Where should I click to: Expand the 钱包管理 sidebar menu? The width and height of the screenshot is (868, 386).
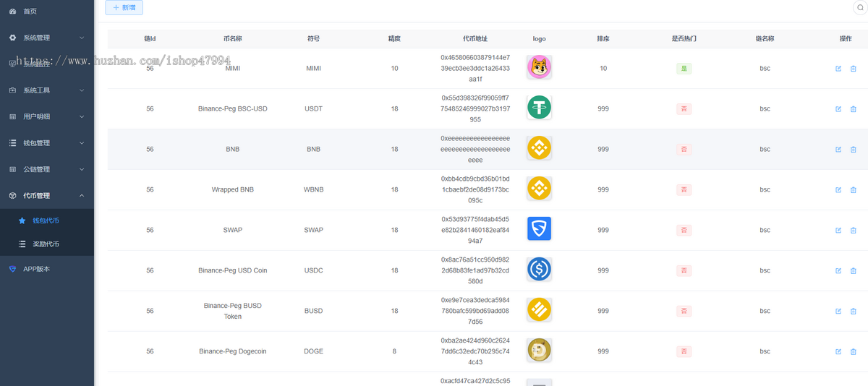point(47,143)
